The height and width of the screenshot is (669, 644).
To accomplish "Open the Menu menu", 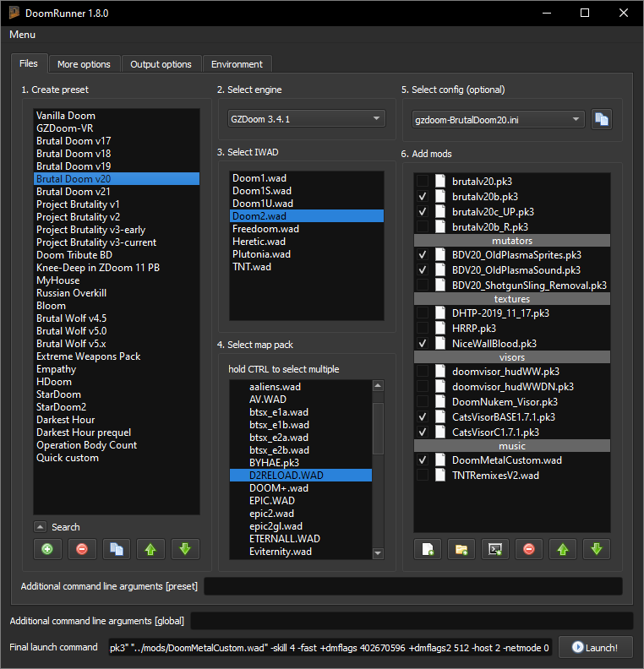I will [x=22, y=35].
